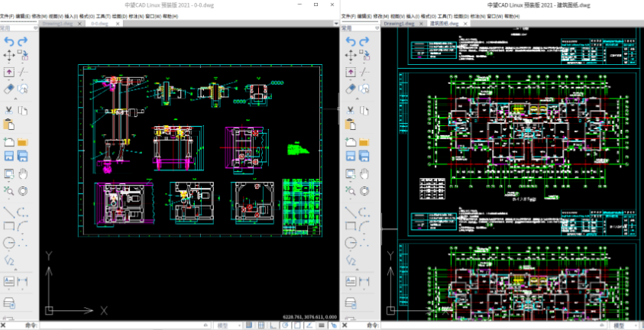Screen dimensions: 644x330
Task: Select the Pan hand tool in right window
Action: 365,174
